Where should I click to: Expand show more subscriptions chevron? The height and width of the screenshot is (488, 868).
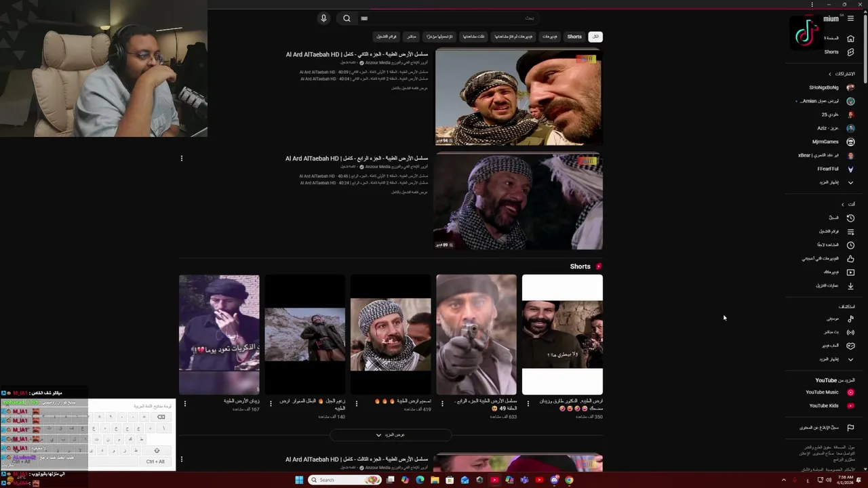(850, 182)
